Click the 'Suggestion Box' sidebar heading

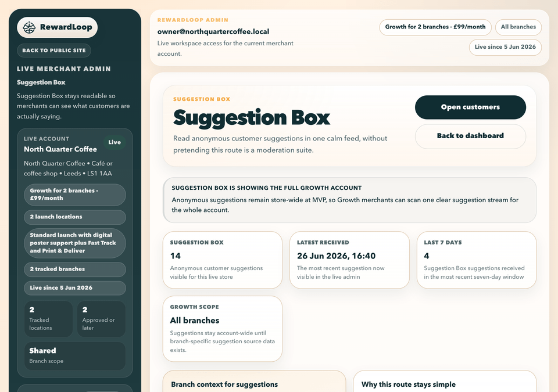(x=41, y=82)
